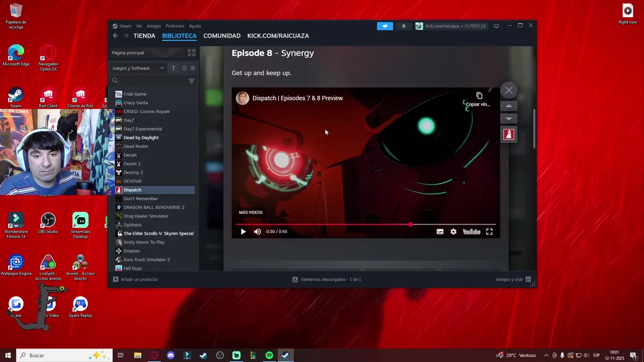Seek the video progress bar

click(x=366, y=224)
